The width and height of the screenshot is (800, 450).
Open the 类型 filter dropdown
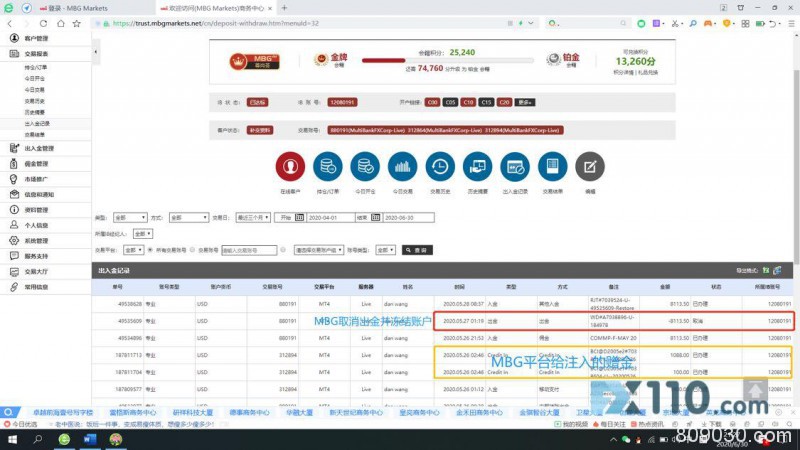[130, 217]
